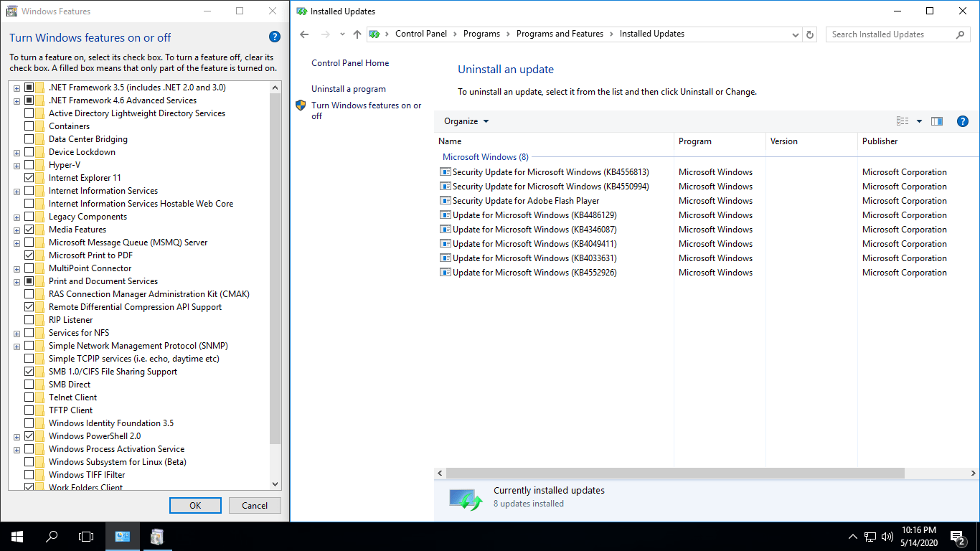This screenshot has height=551, width=980.
Task: Click the Up arrow navigation button
Action: (x=357, y=34)
